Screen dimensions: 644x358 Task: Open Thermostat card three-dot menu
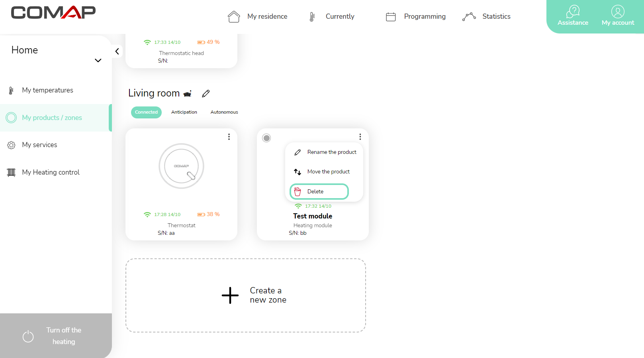click(229, 137)
